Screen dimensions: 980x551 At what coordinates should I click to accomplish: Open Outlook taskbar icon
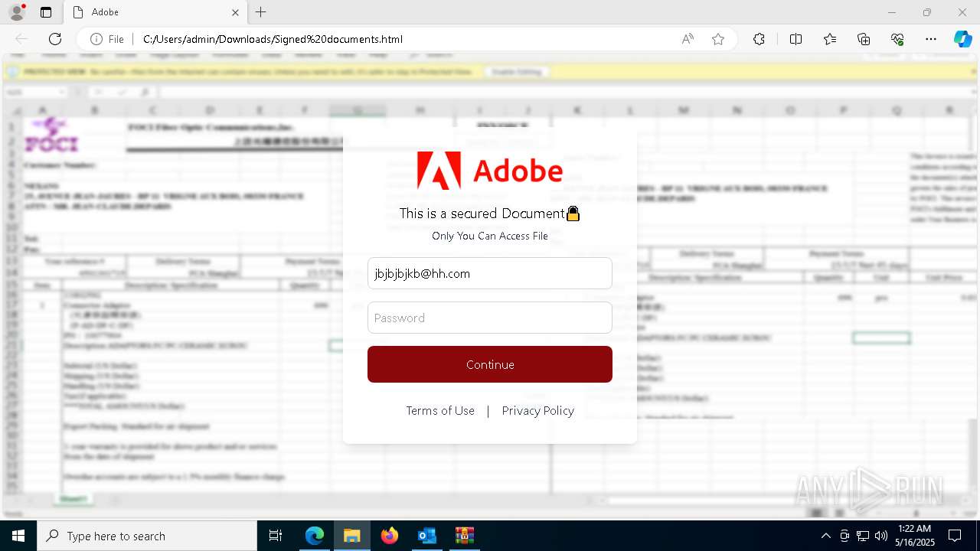click(x=426, y=536)
